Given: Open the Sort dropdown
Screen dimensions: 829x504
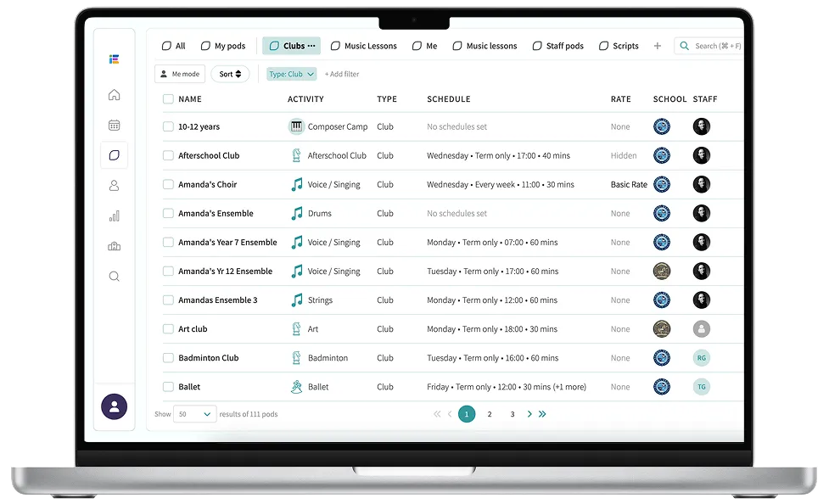Looking at the screenshot, I should [x=230, y=74].
